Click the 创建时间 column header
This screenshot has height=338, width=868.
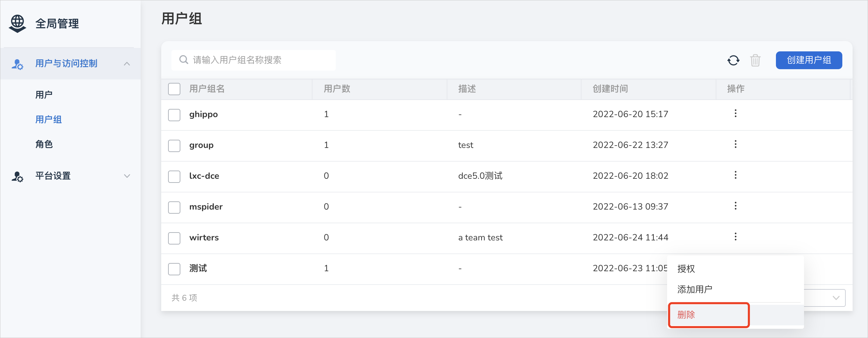pos(610,89)
